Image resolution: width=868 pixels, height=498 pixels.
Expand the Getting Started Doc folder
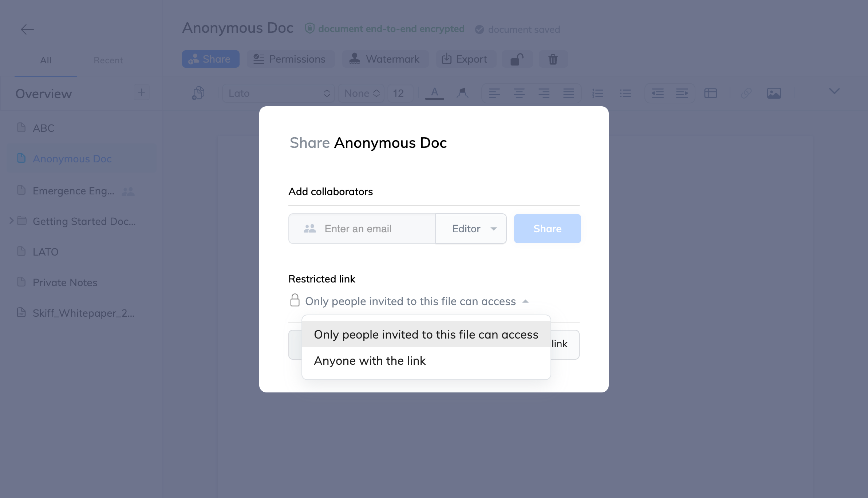click(11, 221)
